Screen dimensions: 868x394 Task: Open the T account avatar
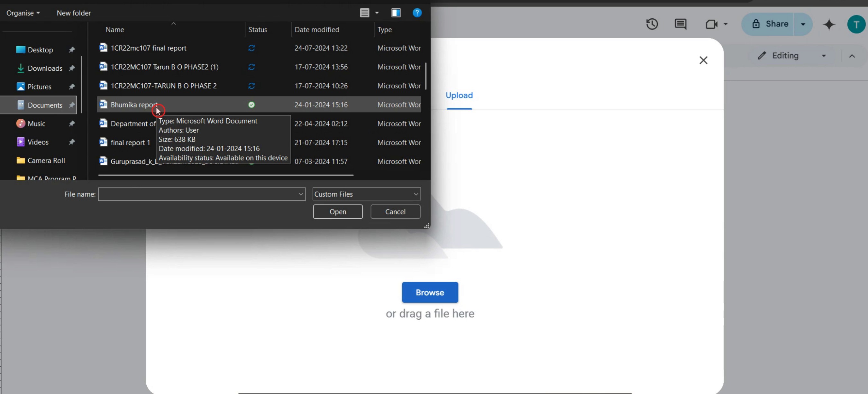pos(856,24)
